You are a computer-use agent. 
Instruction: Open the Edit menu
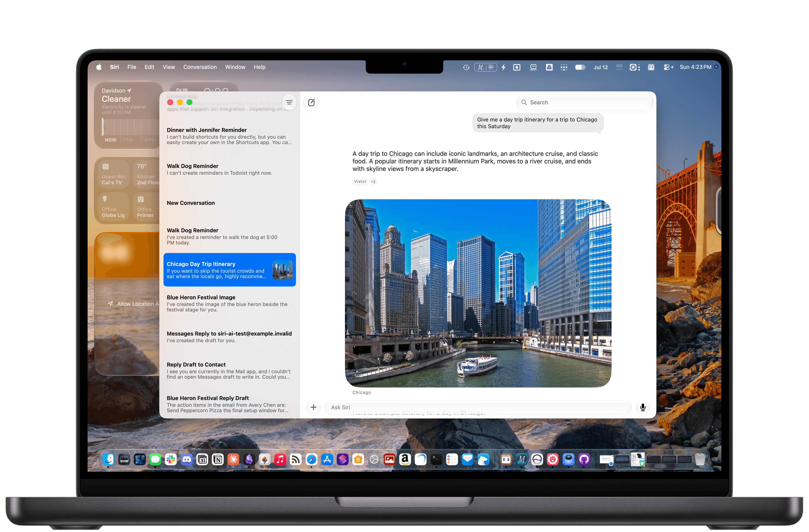149,67
